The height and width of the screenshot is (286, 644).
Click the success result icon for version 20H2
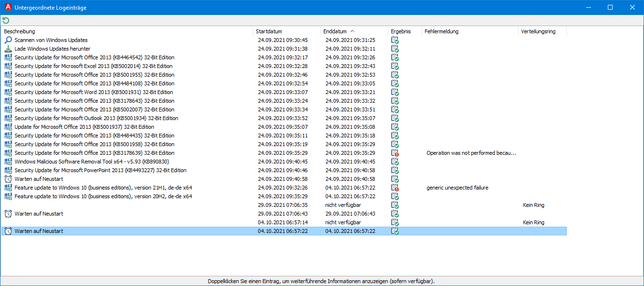click(395, 196)
